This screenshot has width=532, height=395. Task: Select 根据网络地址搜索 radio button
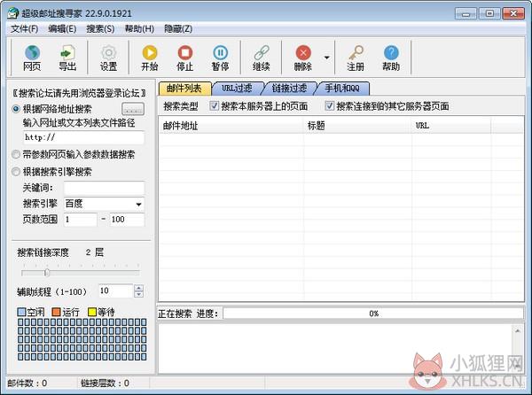[x=16, y=109]
